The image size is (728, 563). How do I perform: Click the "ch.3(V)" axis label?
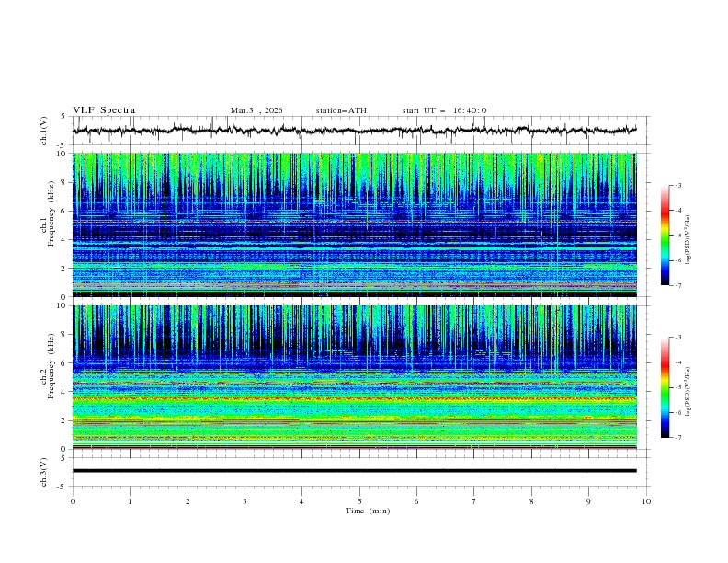tap(44, 472)
